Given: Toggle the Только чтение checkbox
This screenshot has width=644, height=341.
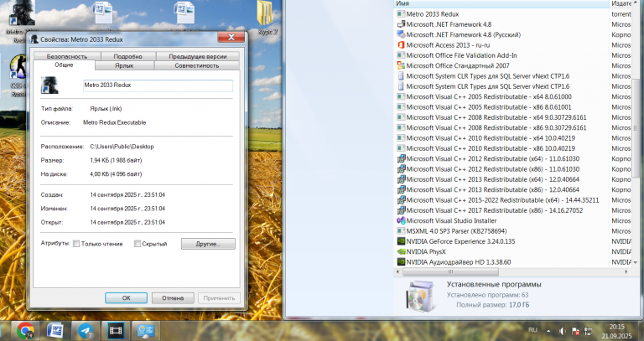Looking at the screenshot, I should click(76, 244).
